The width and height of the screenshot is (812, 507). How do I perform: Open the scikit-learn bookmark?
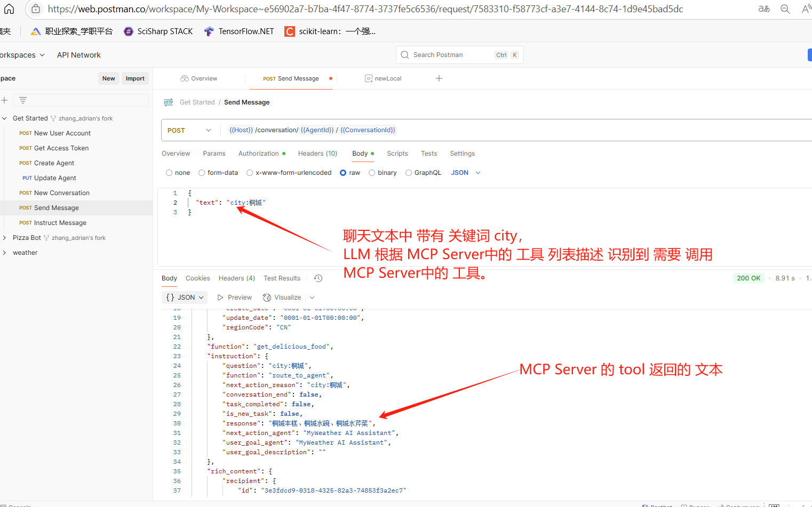[x=330, y=31]
